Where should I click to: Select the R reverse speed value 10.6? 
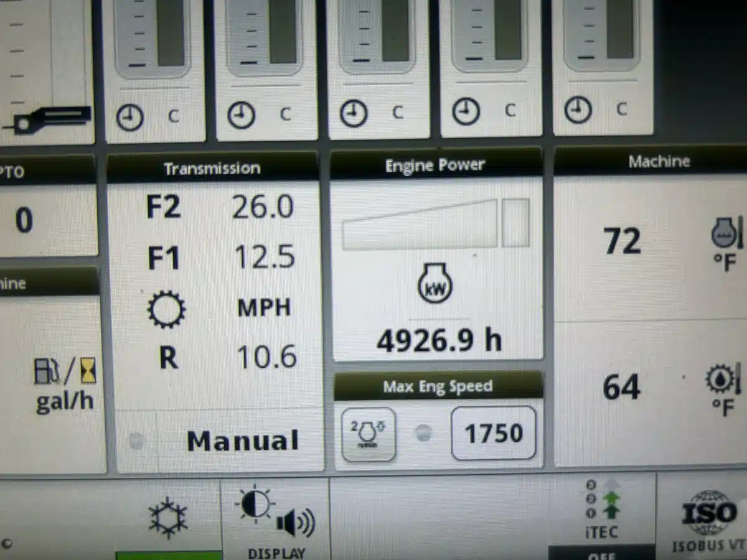pyautogui.click(x=266, y=357)
